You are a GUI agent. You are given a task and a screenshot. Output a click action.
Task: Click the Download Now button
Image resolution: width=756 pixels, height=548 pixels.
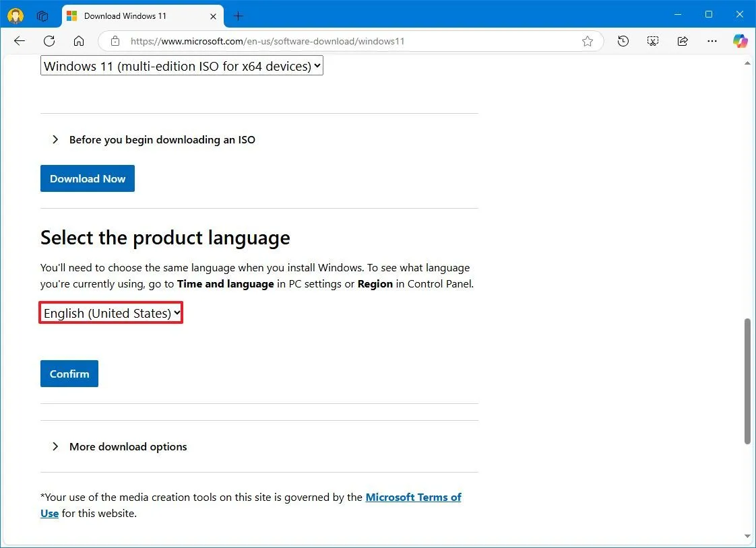click(87, 178)
